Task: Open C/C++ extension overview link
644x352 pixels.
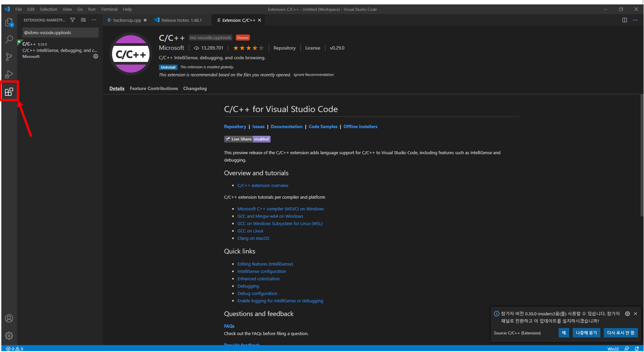Action: point(263,185)
